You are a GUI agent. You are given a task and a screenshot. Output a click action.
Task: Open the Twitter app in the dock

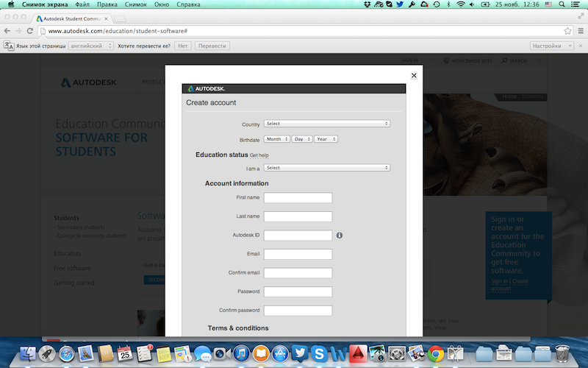point(300,353)
